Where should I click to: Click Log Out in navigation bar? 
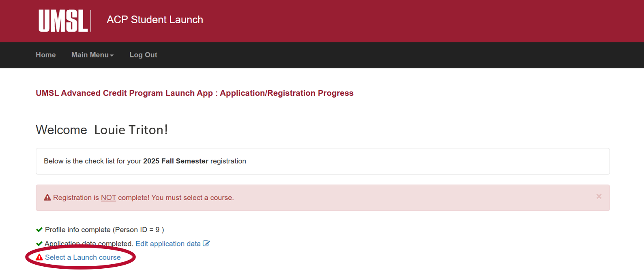(143, 55)
